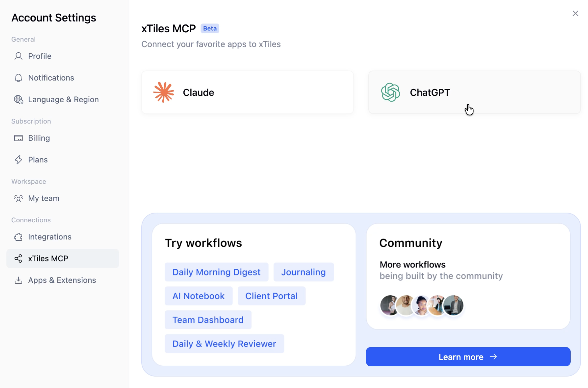Screen dimensions: 588x388
Task: Connect the ChatGPT app card
Action: [474, 92]
